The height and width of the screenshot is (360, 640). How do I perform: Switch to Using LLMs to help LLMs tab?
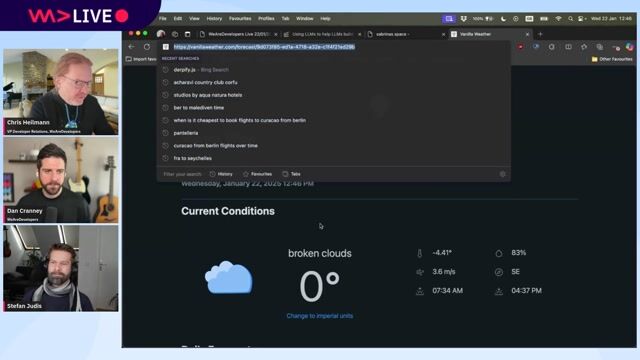point(322,34)
